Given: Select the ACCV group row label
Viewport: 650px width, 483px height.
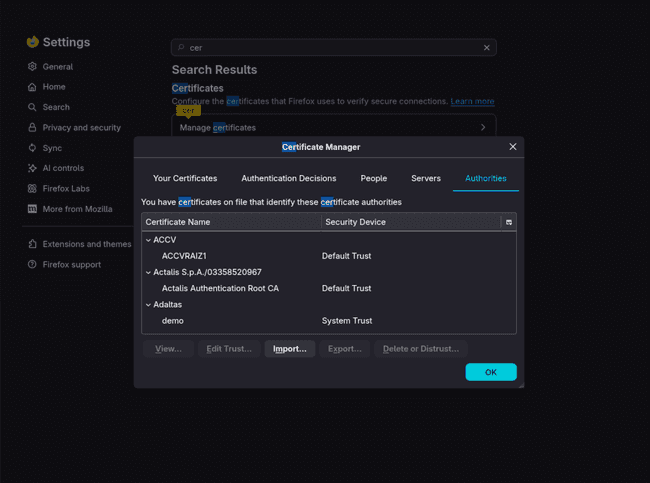Looking at the screenshot, I should 165,240.
